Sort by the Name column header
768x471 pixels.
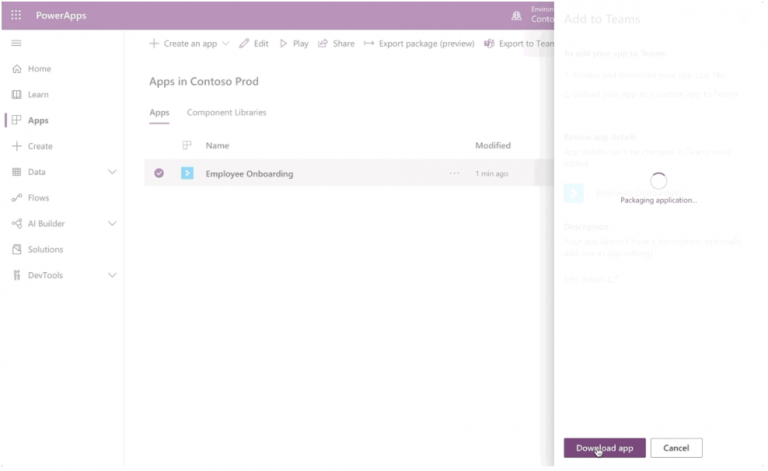click(217, 145)
